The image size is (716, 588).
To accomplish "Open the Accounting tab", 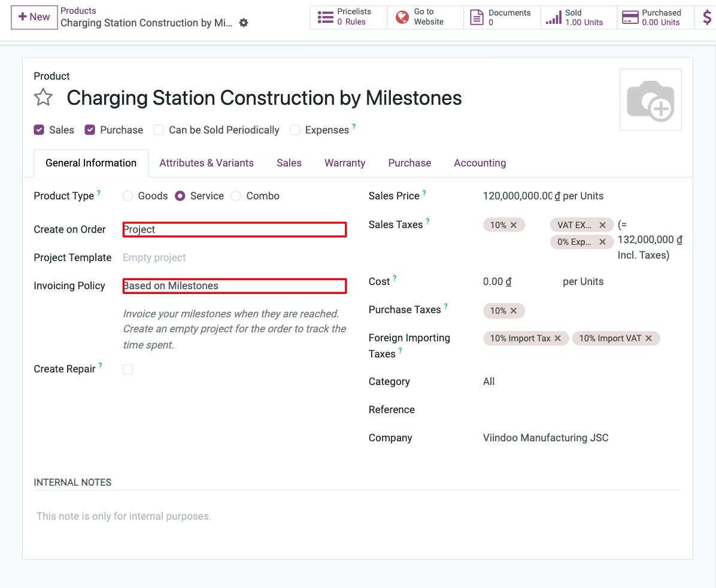I will (480, 163).
